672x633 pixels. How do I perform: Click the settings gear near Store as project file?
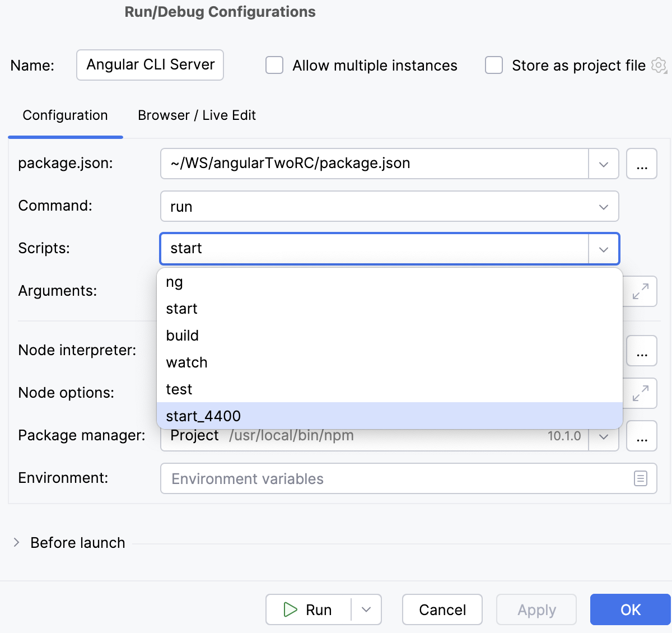659,66
